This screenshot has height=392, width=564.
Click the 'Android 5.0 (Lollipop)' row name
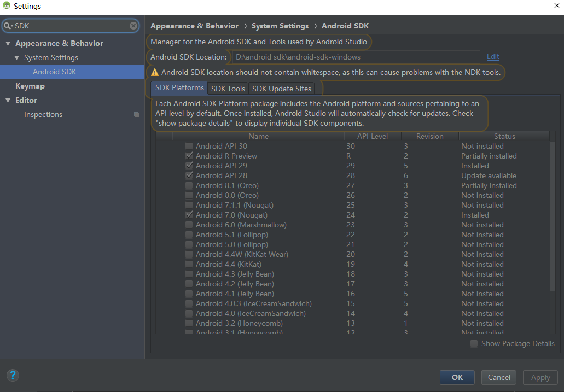[231, 244]
